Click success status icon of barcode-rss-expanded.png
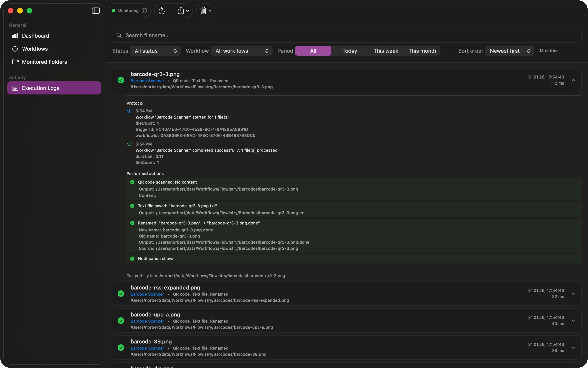Viewport: 588px width, 368px height. coord(121,294)
